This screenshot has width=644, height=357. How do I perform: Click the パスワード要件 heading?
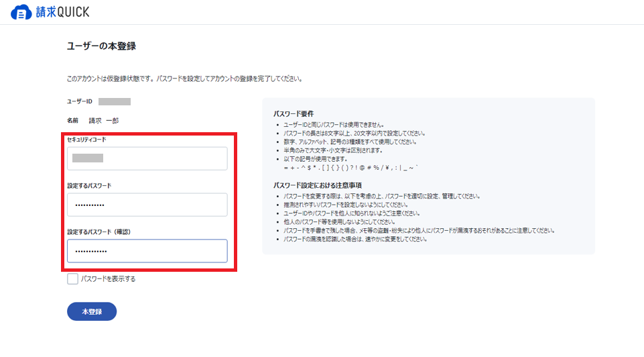pyautogui.click(x=294, y=114)
